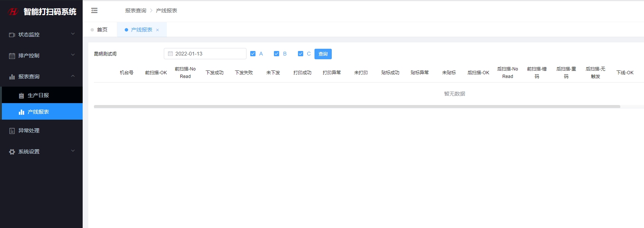
Task: Open the 排产控制 sidebar menu
Action: click(x=41, y=55)
